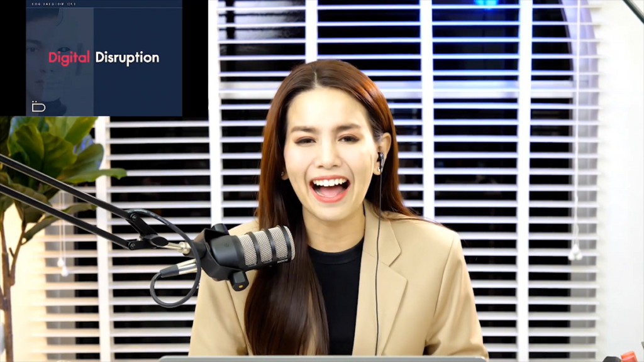Screen dimensions: 644x362
Task: Click the D logo on the slide
Action: coord(38,106)
